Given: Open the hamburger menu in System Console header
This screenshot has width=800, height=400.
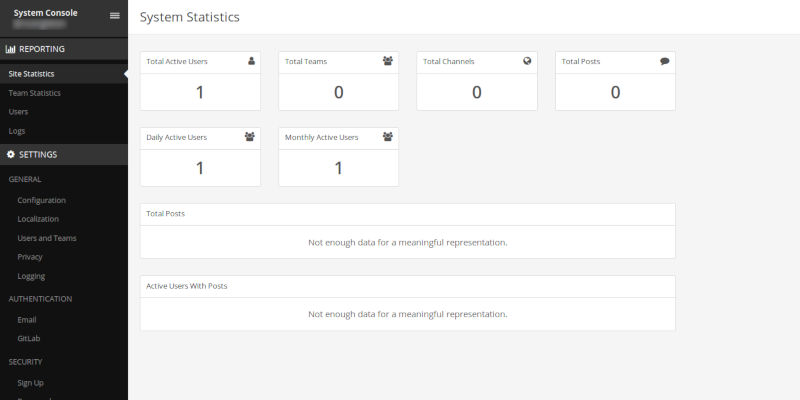Looking at the screenshot, I should point(114,16).
